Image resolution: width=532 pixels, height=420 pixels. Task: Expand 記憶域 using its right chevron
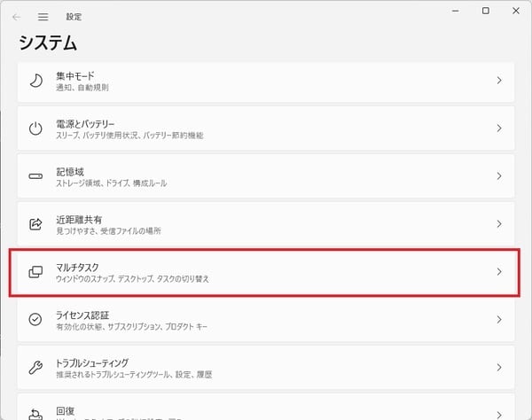coord(499,176)
